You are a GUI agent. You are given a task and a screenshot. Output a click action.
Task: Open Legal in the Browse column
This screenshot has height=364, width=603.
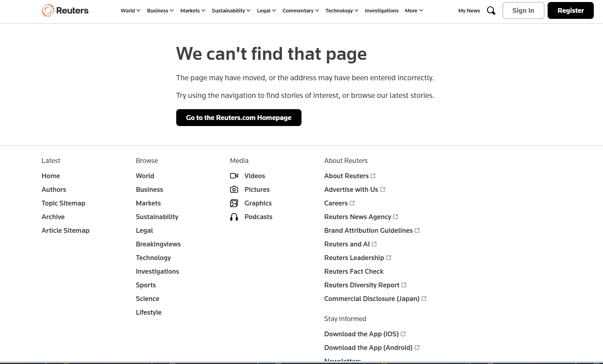point(145,230)
